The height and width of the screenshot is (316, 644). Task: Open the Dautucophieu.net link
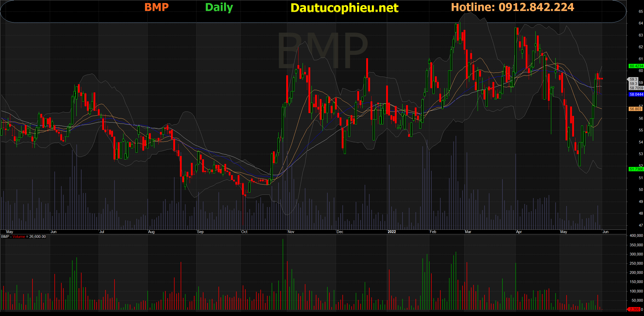[344, 8]
